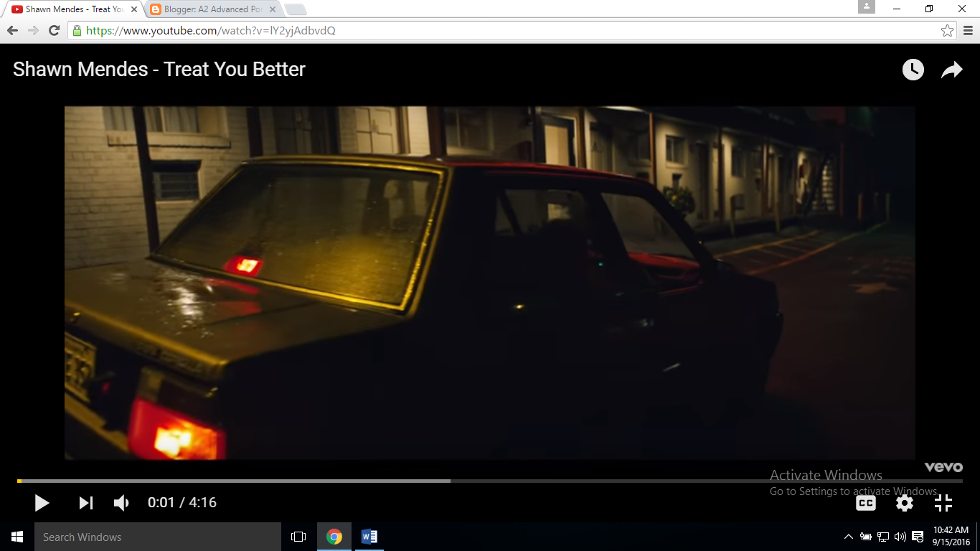Open the video title link
The image size is (980, 551).
(x=159, y=70)
